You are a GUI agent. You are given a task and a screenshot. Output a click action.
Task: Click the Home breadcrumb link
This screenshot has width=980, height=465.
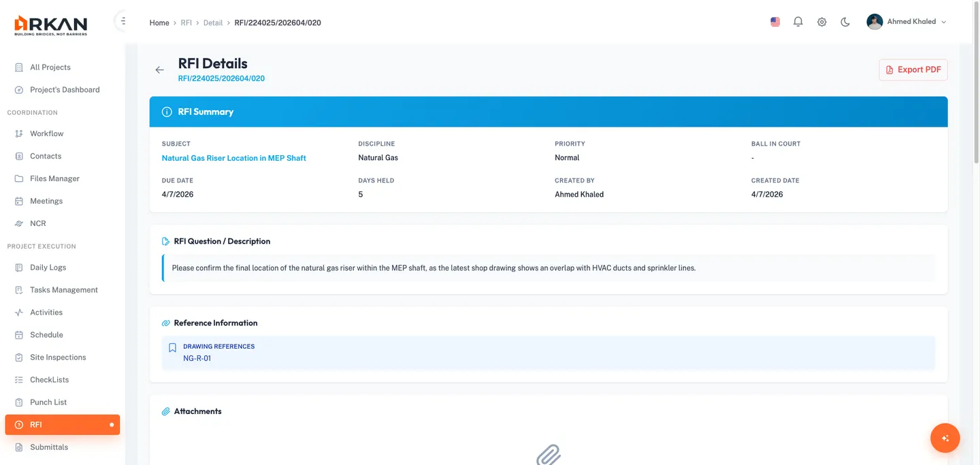click(x=159, y=22)
